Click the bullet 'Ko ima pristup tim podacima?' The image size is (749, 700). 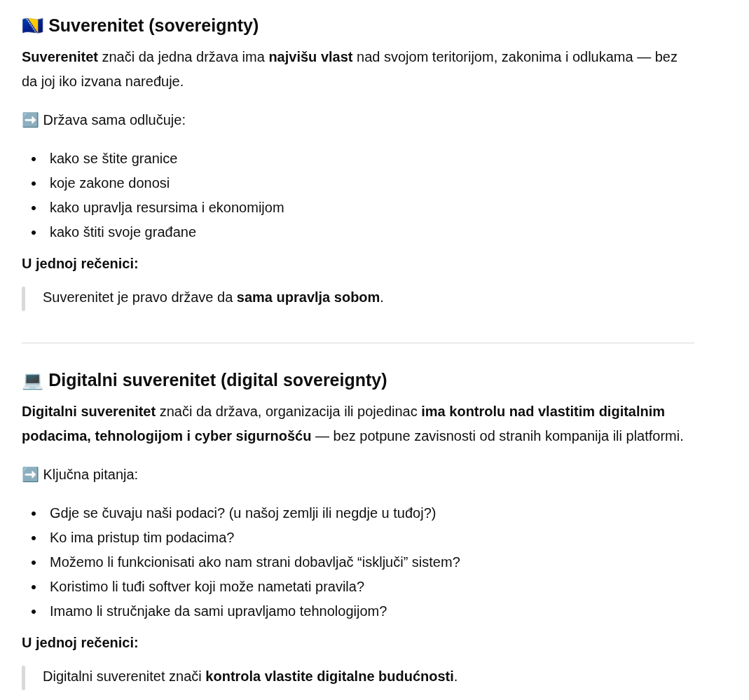click(x=142, y=537)
